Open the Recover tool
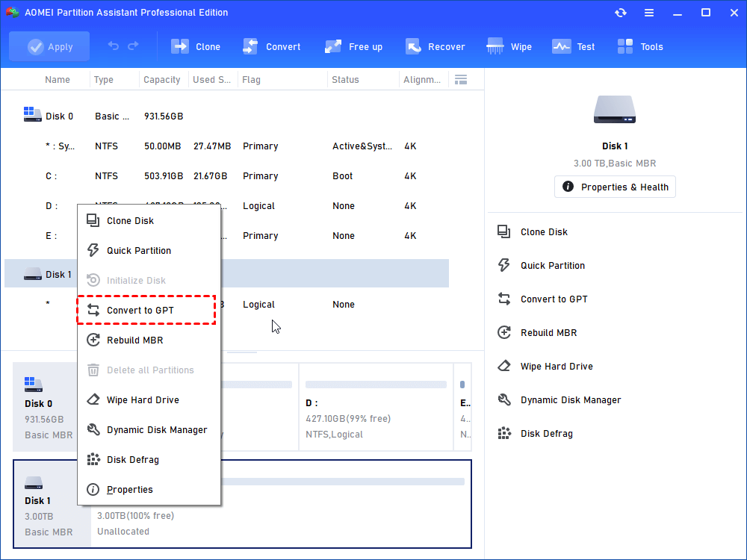This screenshot has width=747, height=560. [x=436, y=46]
